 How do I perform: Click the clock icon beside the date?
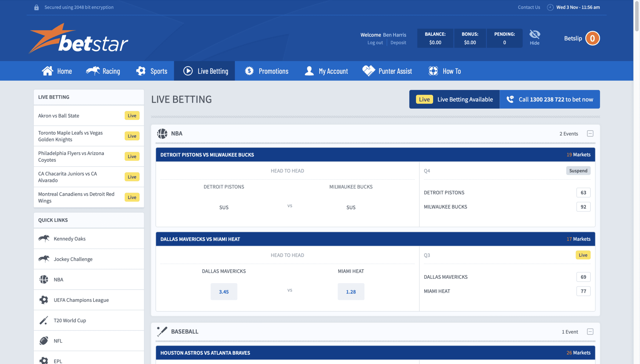coord(550,7)
